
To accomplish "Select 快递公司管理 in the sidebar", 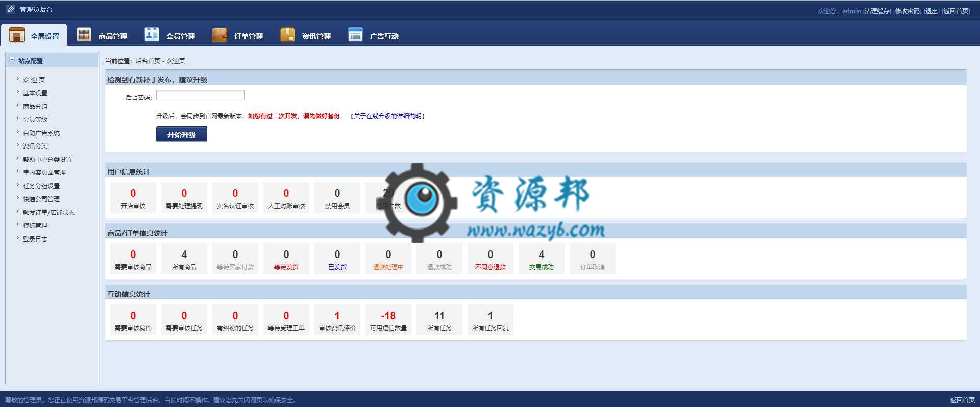I will point(41,199).
